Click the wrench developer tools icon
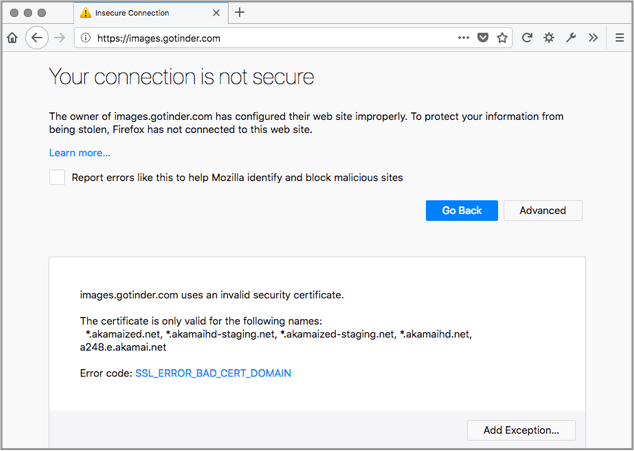The image size is (634, 451). pyautogui.click(x=571, y=38)
